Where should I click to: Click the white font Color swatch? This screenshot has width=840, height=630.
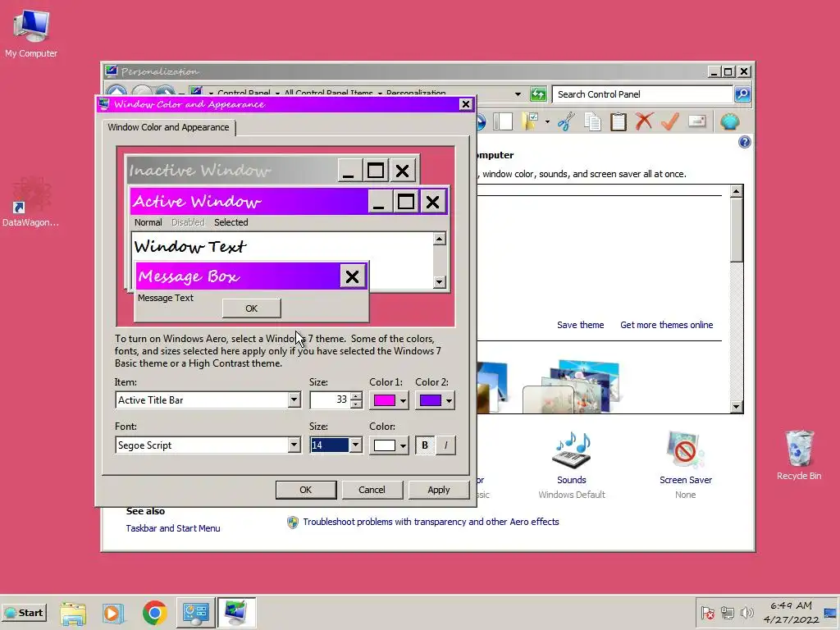click(x=384, y=445)
